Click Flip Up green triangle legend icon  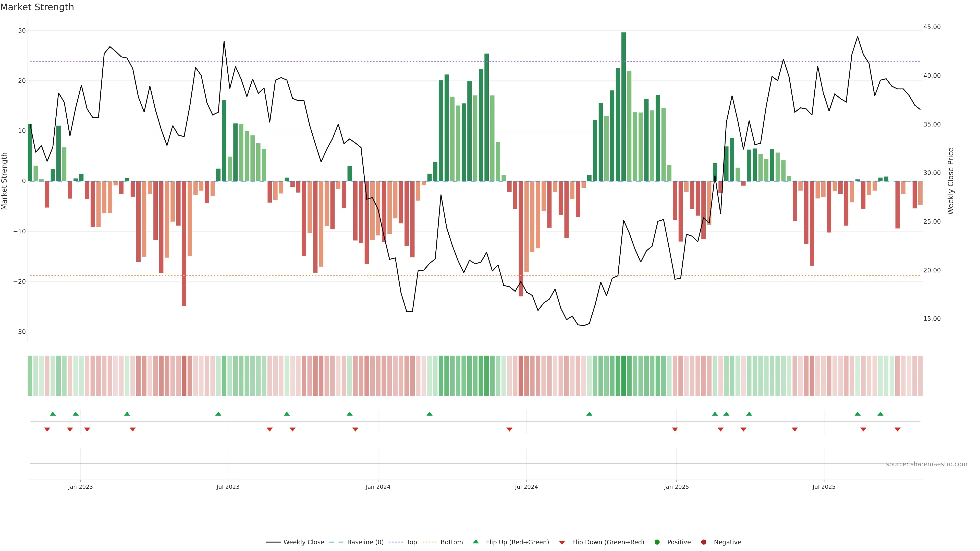click(475, 542)
